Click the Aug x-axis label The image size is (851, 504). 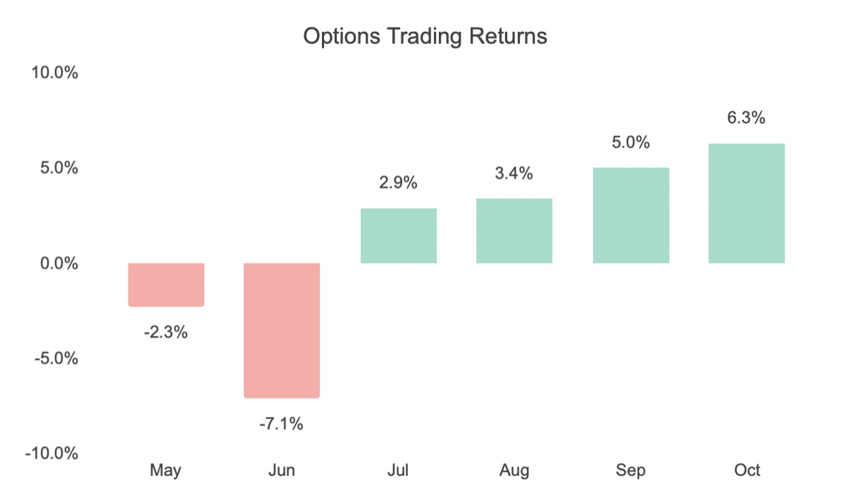tap(514, 471)
